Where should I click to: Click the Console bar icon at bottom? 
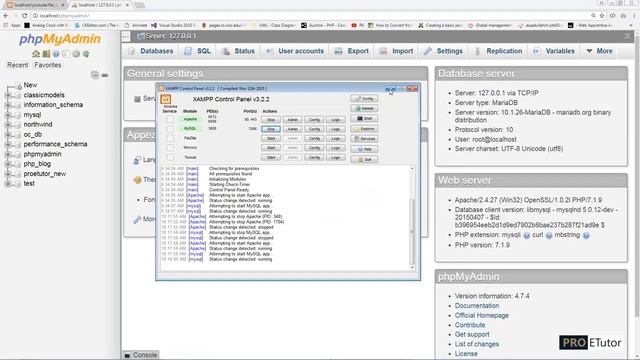127,356
